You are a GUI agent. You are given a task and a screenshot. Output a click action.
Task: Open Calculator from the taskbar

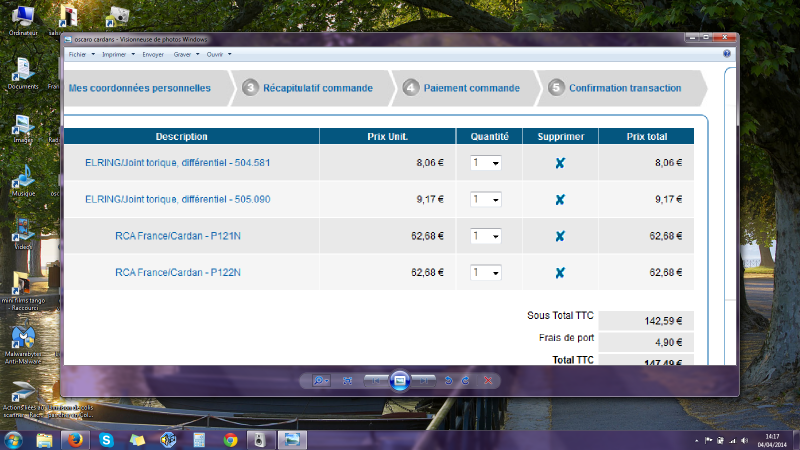199,440
